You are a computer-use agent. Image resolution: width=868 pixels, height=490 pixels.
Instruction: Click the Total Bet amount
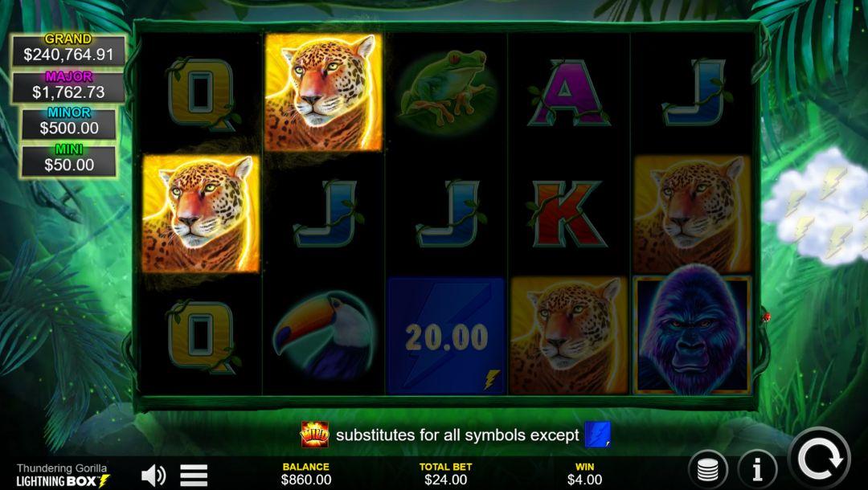tap(445, 479)
